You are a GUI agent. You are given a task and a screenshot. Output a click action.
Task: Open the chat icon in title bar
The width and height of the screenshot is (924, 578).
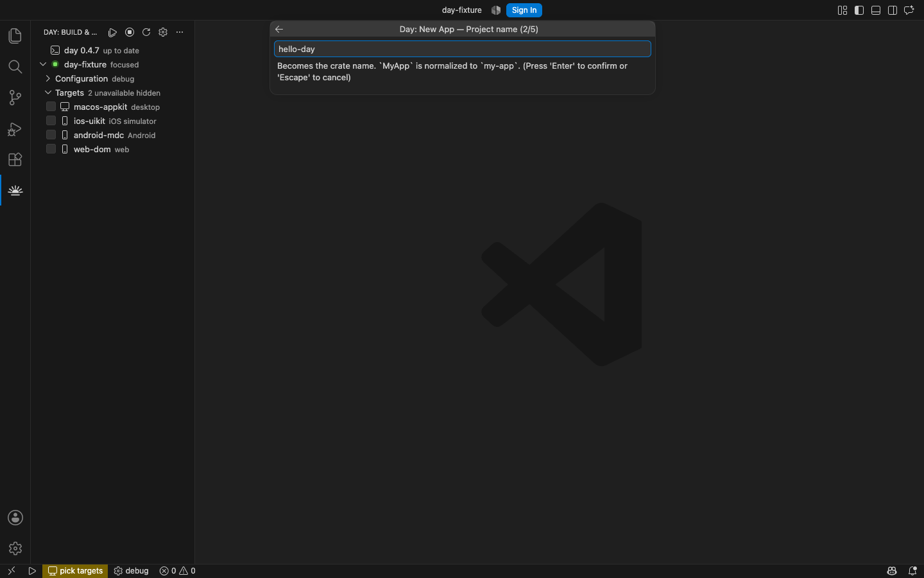909,10
